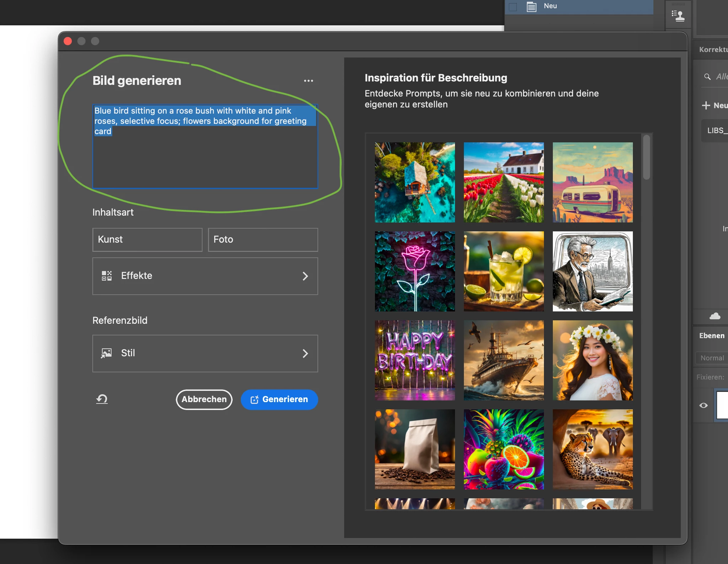Open the clone source stamp panel icon
This screenshot has width=728, height=564.
[678, 16]
